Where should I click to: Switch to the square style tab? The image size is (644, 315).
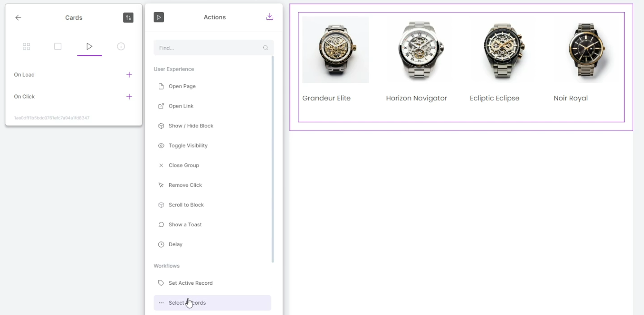click(58, 46)
